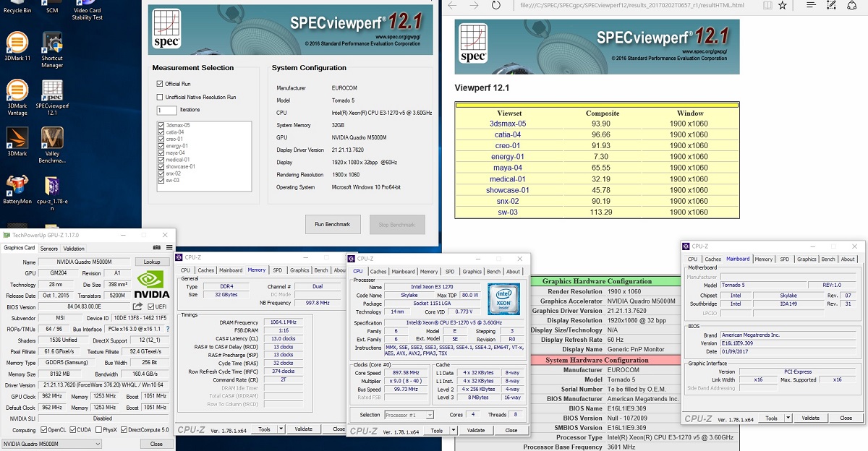
Task: Click the BIOS share/export arrow icon
Action: [x=137, y=306]
